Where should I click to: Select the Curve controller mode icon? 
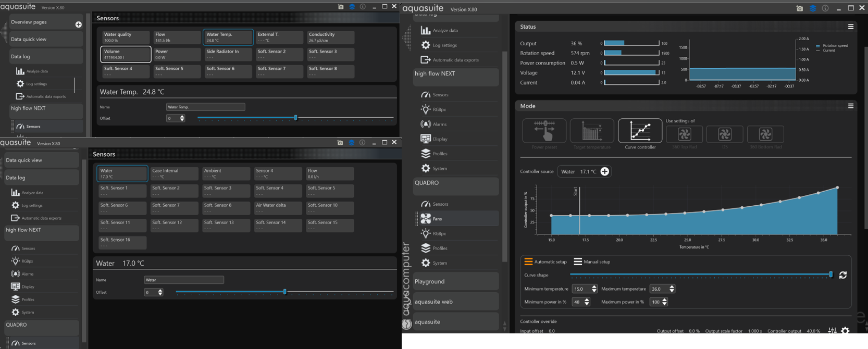click(x=640, y=131)
